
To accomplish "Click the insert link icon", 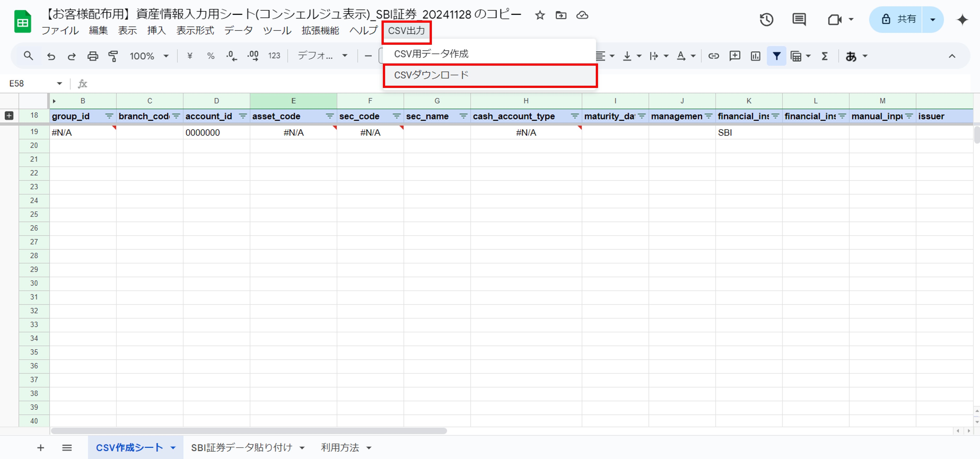I will coord(713,56).
